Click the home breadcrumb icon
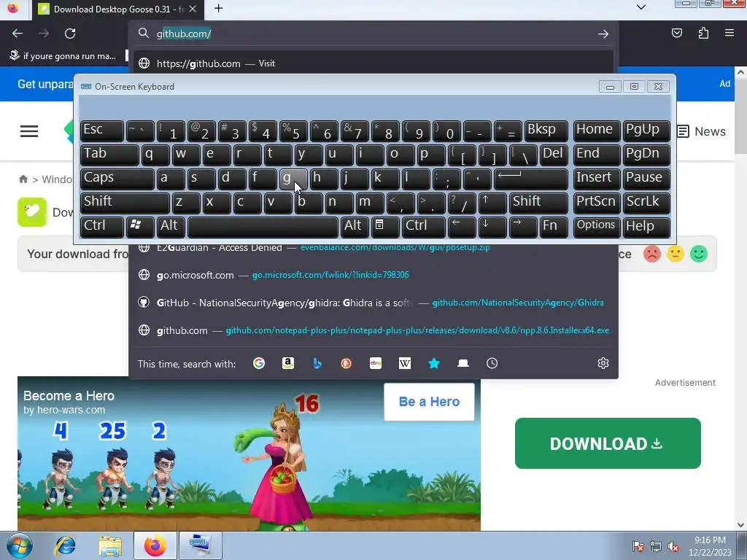 point(23,179)
